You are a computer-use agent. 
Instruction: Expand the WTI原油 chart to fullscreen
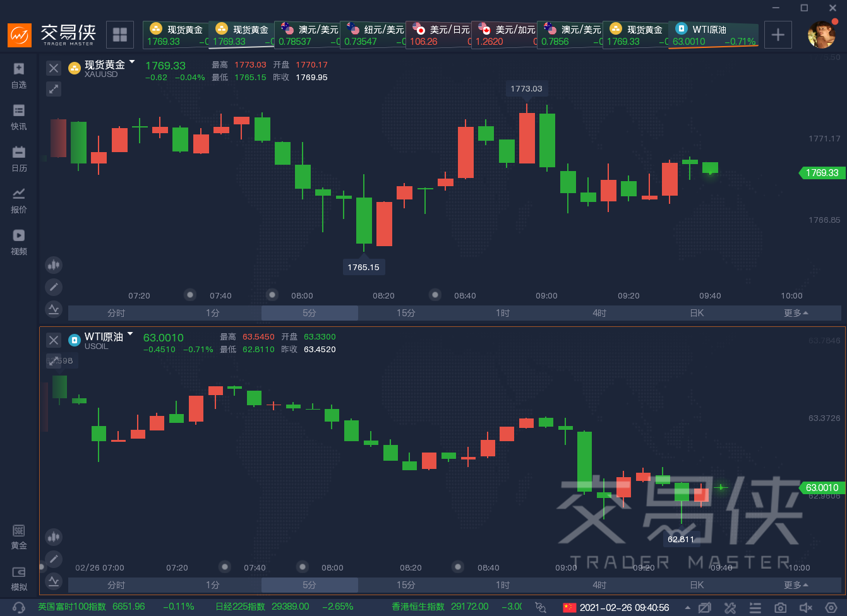[54, 360]
